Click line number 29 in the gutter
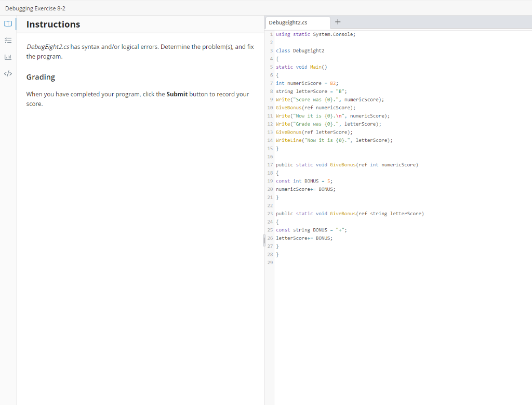The image size is (532, 405). coord(270,263)
